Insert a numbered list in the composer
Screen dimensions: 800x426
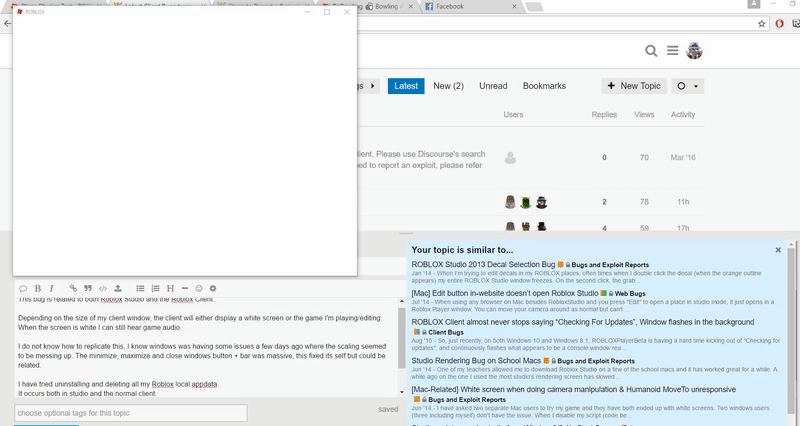pyautogui.click(x=155, y=288)
